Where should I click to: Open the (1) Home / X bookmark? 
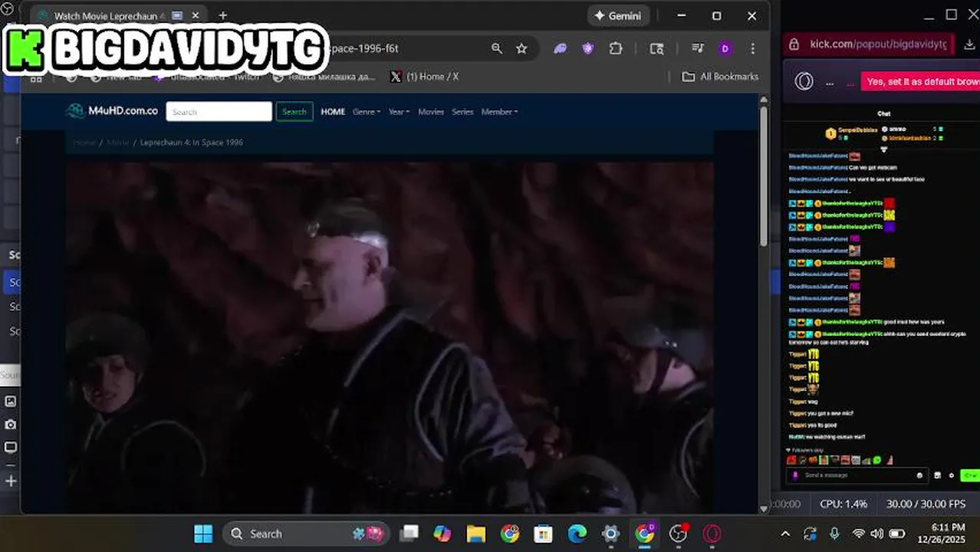click(x=424, y=77)
